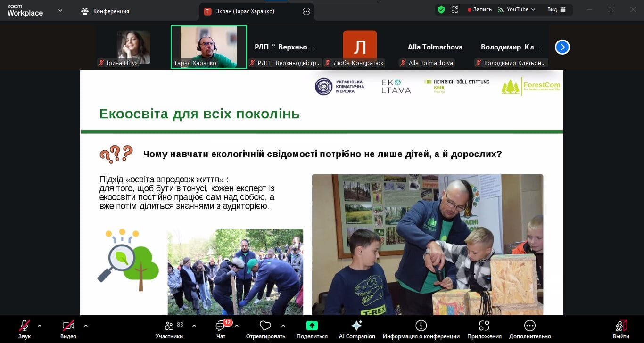Image resolution: width=644 pixels, height=343 pixels.
Task: Open the Дополнительно more options icon
Action: pyautogui.click(x=530, y=326)
